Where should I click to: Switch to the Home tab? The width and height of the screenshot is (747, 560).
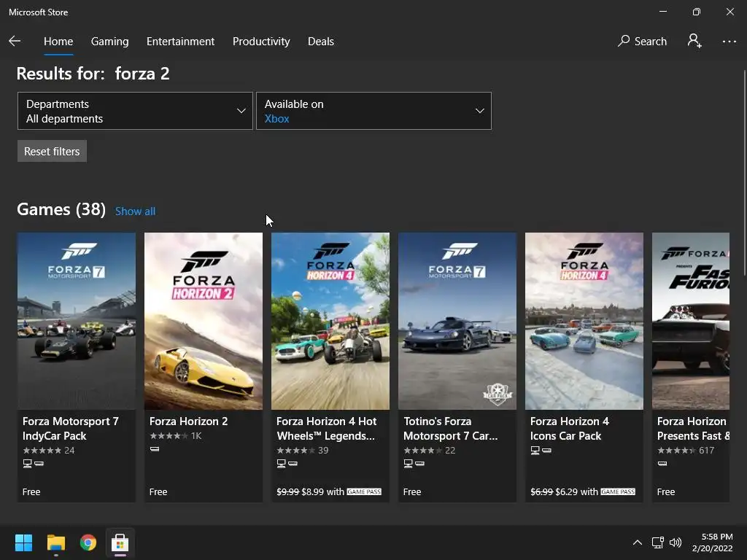(58, 42)
